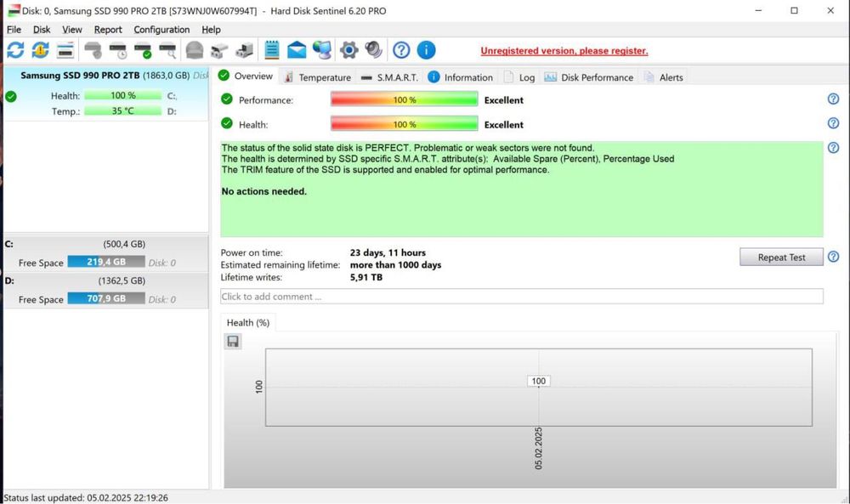This screenshot has width=850, height=504.
Task: Switch to the Alerts tab
Action: pos(664,77)
